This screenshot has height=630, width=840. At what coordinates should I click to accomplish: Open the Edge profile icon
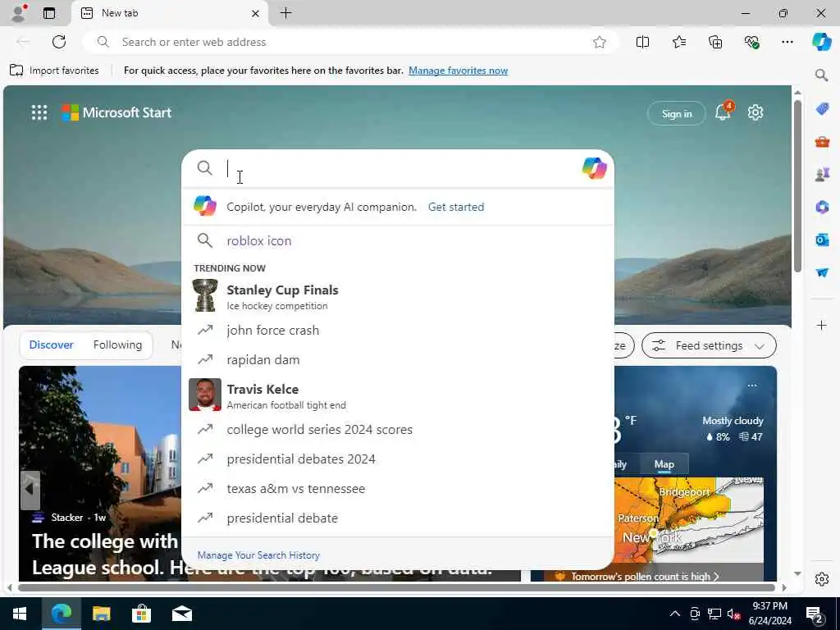(18, 13)
